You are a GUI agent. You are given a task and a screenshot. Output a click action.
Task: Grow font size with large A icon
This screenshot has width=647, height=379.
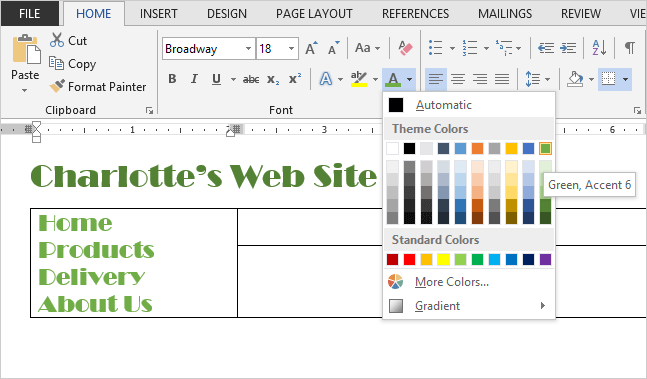coord(312,48)
